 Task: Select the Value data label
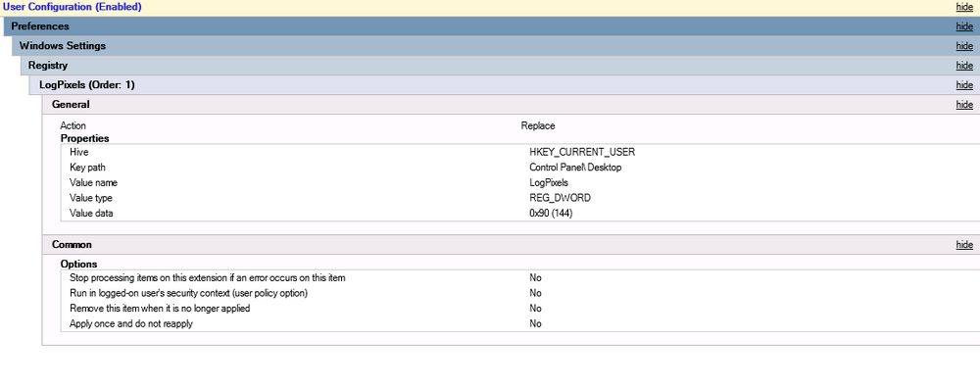(91, 214)
